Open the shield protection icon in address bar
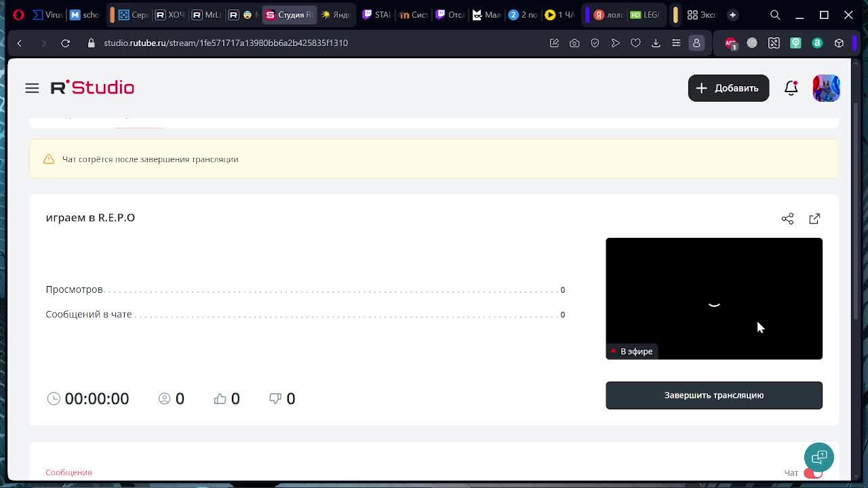The image size is (868, 488). [595, 43]
